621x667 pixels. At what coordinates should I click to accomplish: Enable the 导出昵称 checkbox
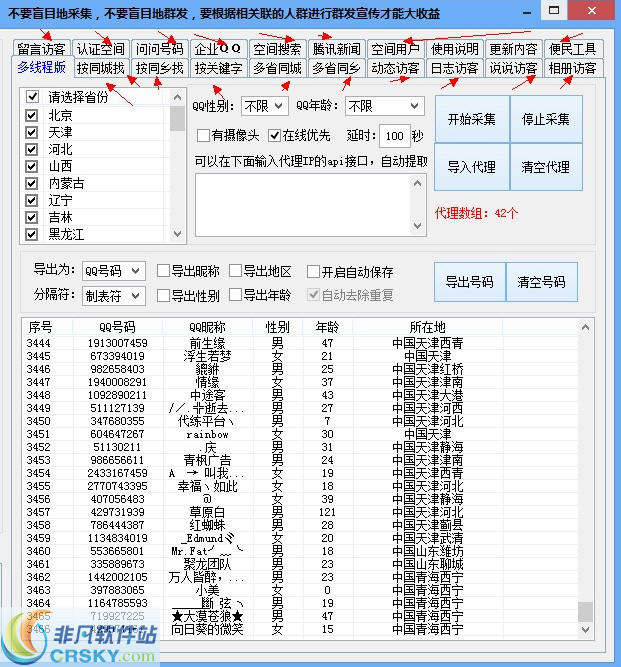pos(163,271)
